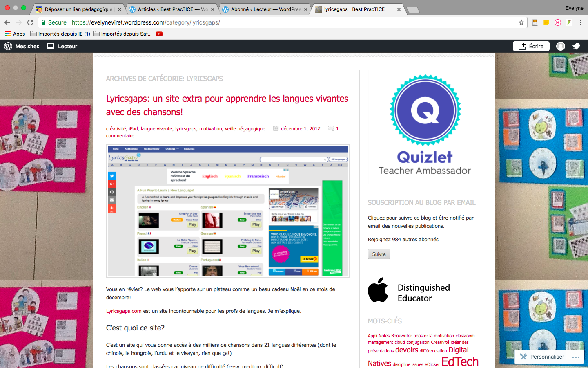Click the browser address bar
The width and height of the screenshot is (588, 368).
click(286, 22)
